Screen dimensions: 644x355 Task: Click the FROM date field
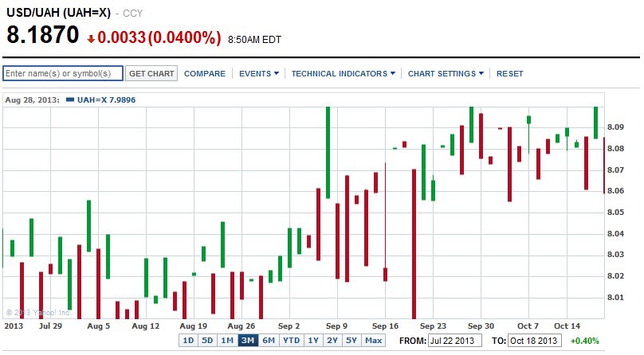(x=457, y=341)
